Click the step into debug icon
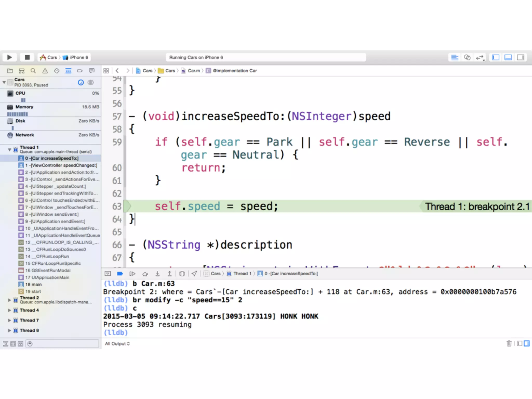Viewport: 532px width, 399px height. pos(157,274)
